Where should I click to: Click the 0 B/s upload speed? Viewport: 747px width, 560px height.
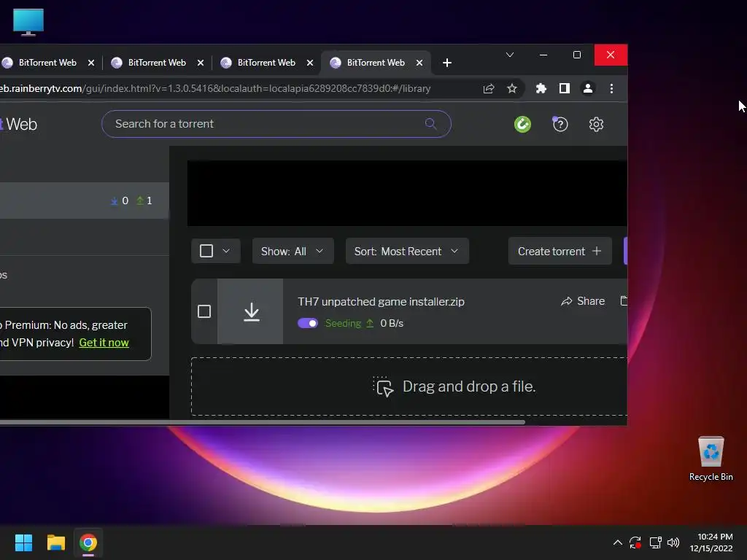[x=392, y=323]
